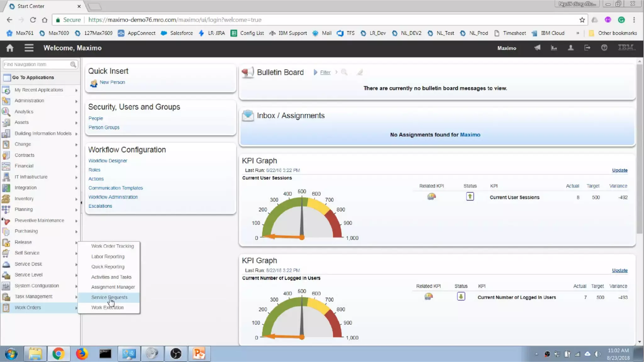Open the Workflow Designer link
The image size is (644, 362).
[108, 161]
